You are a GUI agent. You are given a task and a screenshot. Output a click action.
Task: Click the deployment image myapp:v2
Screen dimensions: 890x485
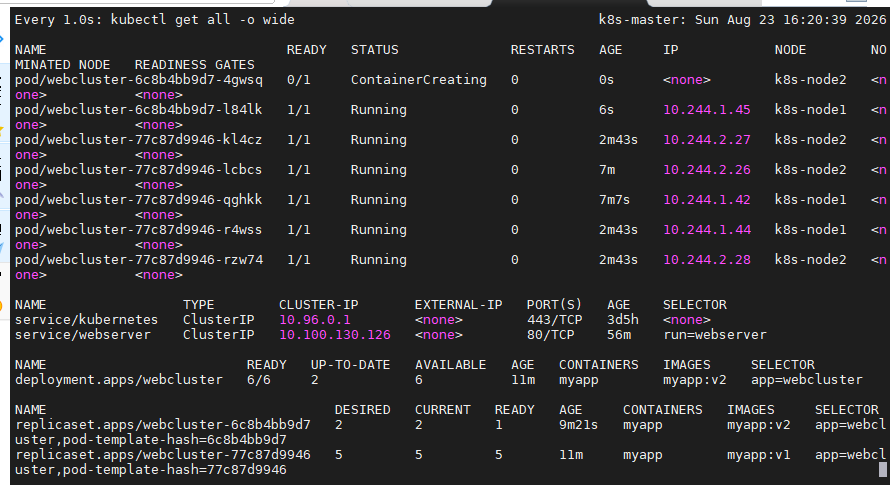(x=695, y=380)
